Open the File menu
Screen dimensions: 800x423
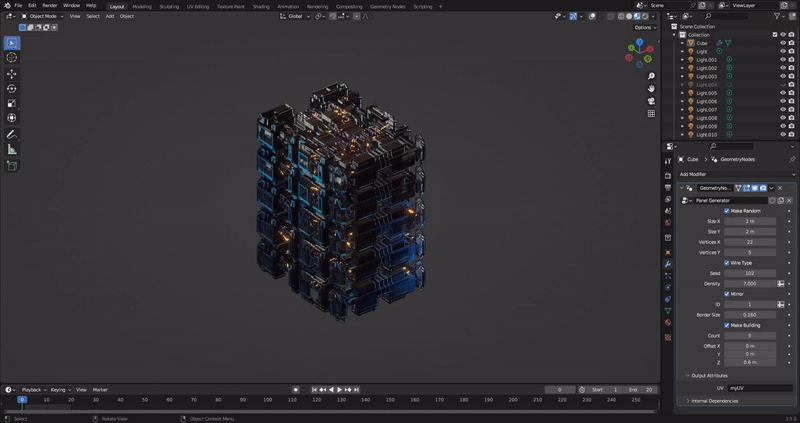click(x=18, y=6)
